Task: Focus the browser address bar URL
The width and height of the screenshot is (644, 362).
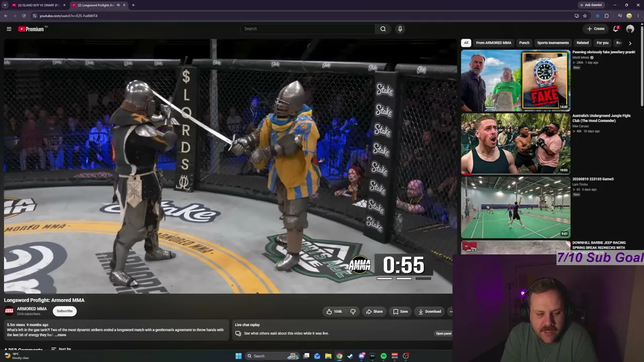Action: [68, 16]
